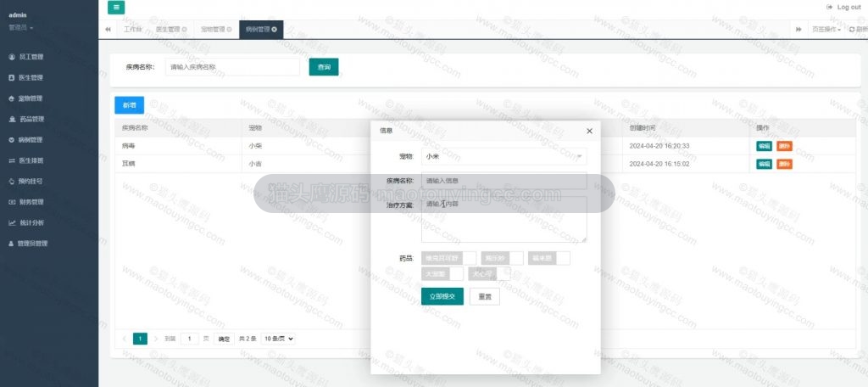This screenshot has height=387, width=868.
Task: Check the 大宠爱 medicine checkbox
Action: point(442,274)
